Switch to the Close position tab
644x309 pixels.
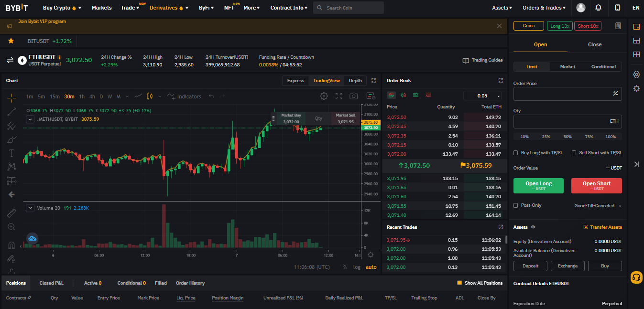click(x=595, y=44)
